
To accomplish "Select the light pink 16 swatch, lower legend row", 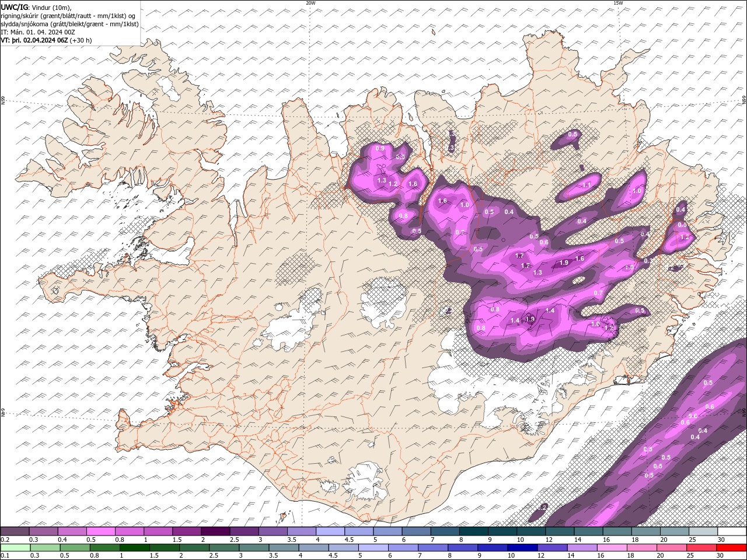I will [612, 548].
